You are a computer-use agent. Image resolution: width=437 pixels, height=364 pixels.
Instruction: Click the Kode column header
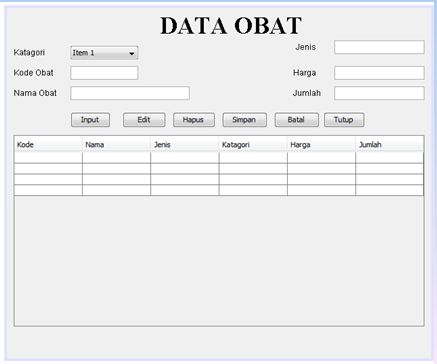48,145
